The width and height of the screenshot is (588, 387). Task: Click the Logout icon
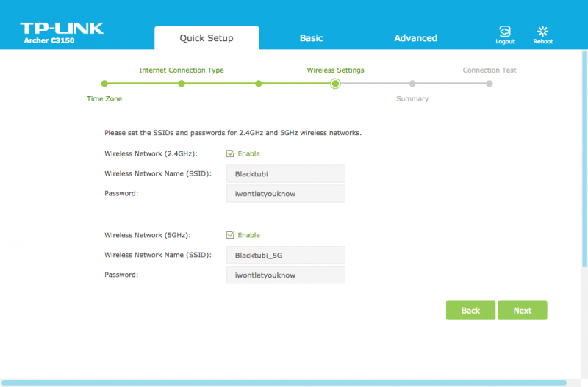505,31
